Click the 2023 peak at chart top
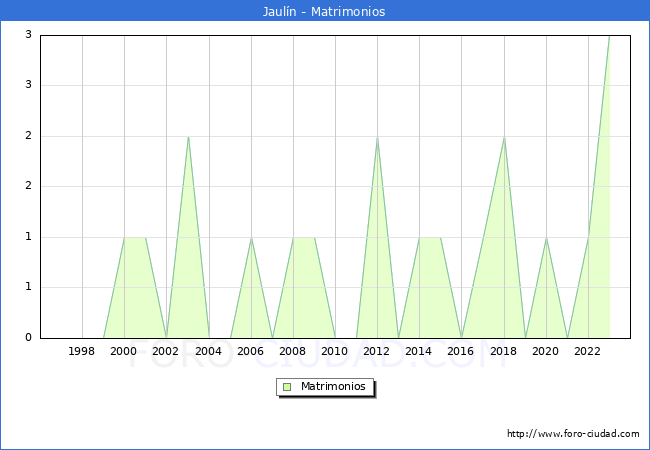 tap(609, 36)
